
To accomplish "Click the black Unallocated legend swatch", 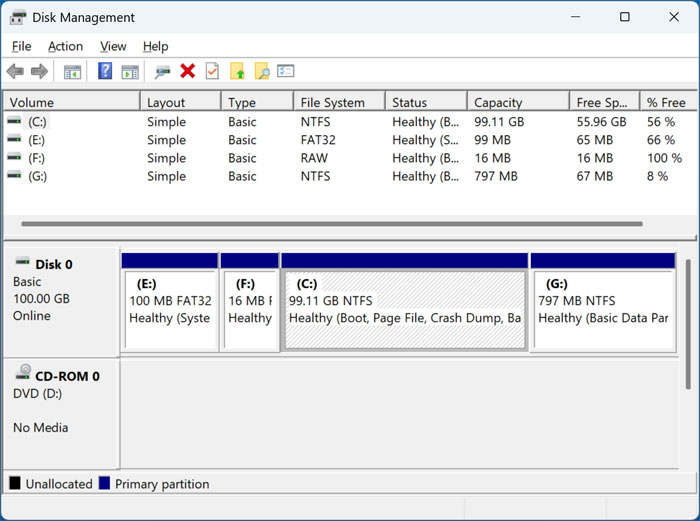I will 15,483.
